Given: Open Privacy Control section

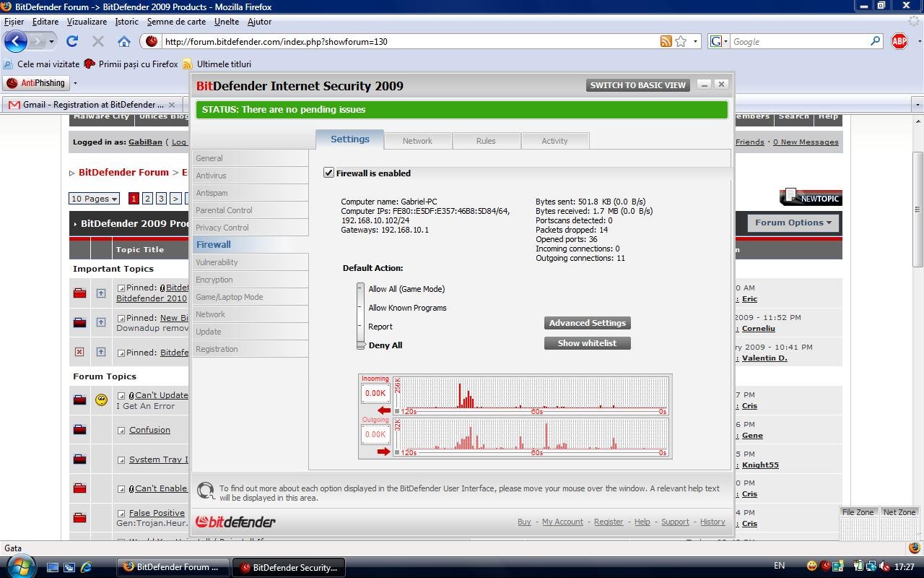Looking at the screenshot, I should pyautogui.click(x=250, y=228).
